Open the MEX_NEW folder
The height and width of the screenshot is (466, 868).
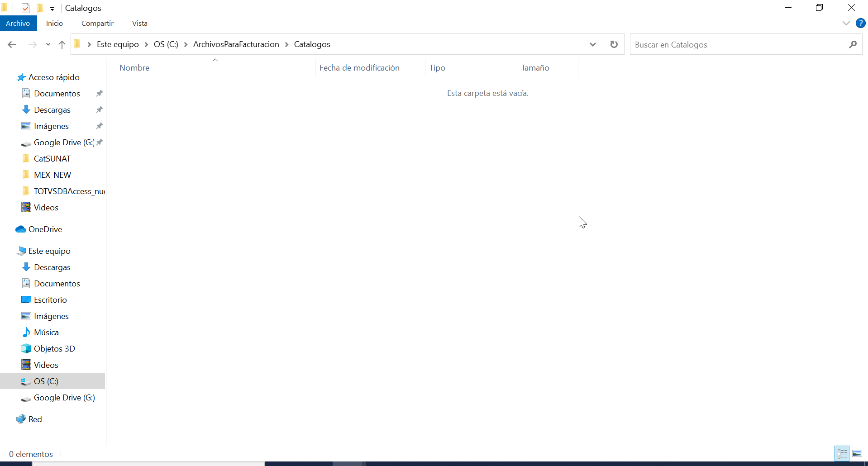52,175
